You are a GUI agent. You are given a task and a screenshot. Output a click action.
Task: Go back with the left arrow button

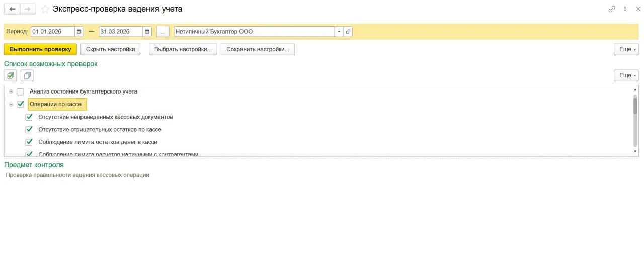point(12,9)
